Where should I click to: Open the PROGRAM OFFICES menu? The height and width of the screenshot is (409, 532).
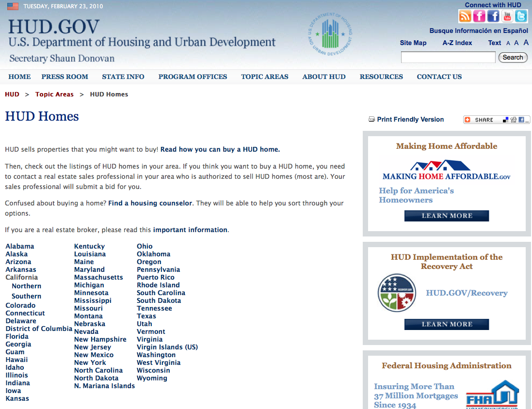(193, 77)
